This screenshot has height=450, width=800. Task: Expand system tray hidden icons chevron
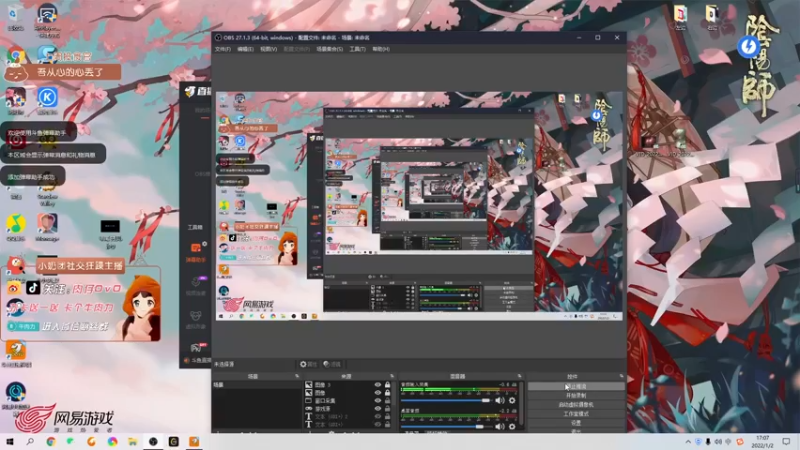point(688,442)
